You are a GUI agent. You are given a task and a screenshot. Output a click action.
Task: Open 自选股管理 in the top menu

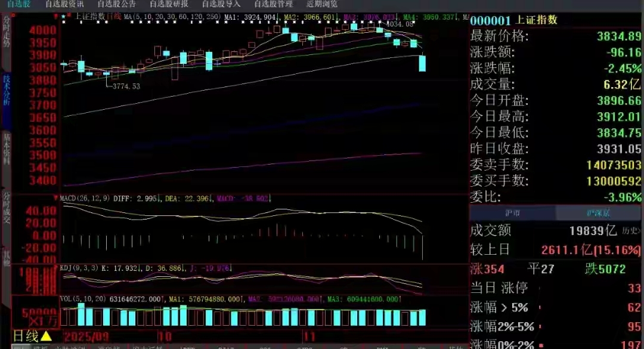[x=273, y=4]
